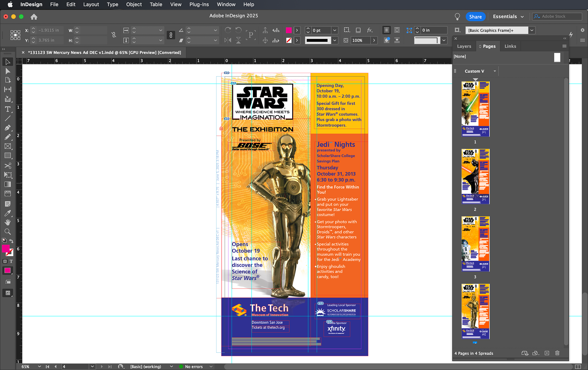The height and width of the screenshot is (370, 588).
Task: Open the Essentials workspace dropdown
Action: click(x=508, y=17)
